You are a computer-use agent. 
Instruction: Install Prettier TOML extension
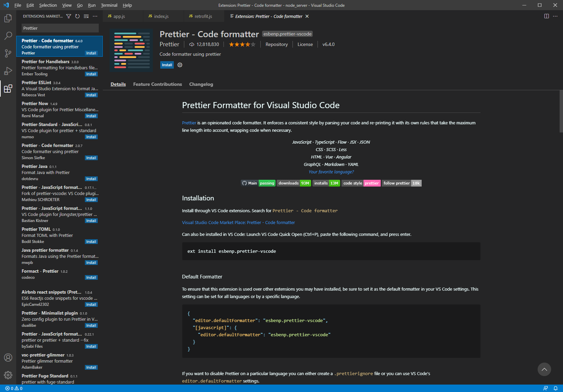pos(91,242)
